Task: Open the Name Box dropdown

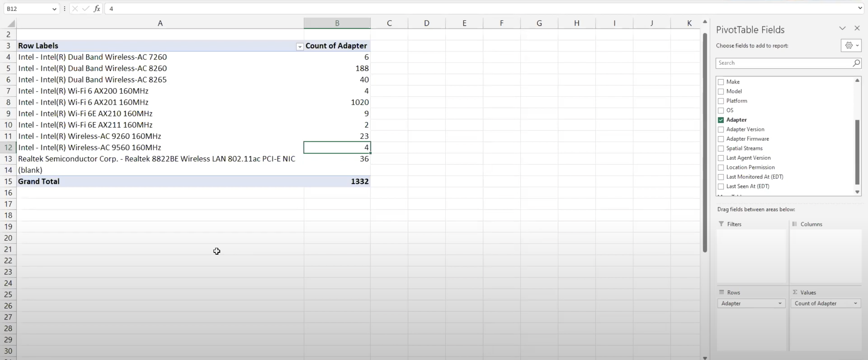Action: (54, 9)
